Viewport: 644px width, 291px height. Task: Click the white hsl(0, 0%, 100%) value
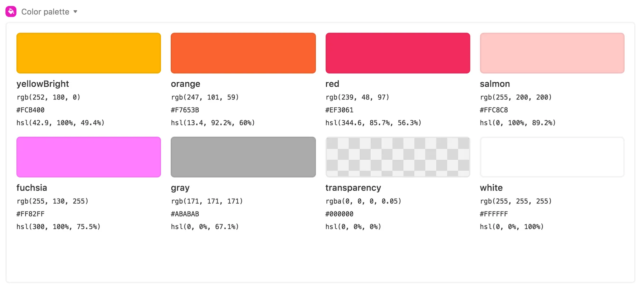[x=512, y=227]
